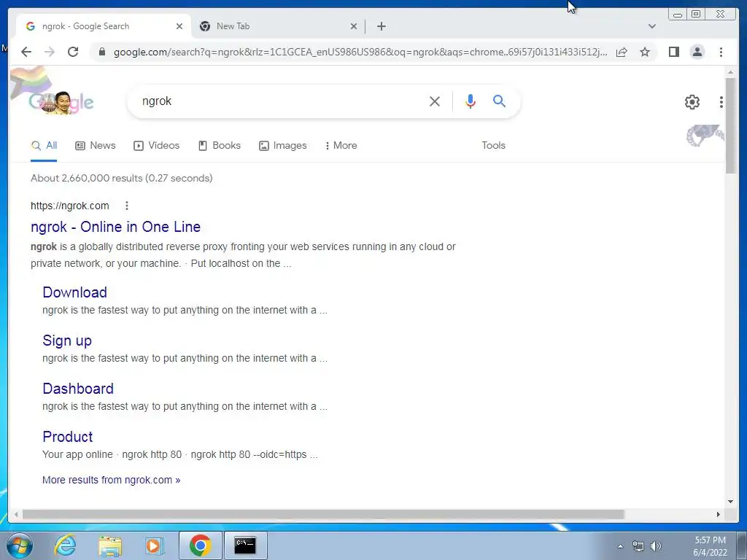This screenshot has height=560, width=747.
Task: Bookmark this page with the star icon
Action: [x=645, y=52]
